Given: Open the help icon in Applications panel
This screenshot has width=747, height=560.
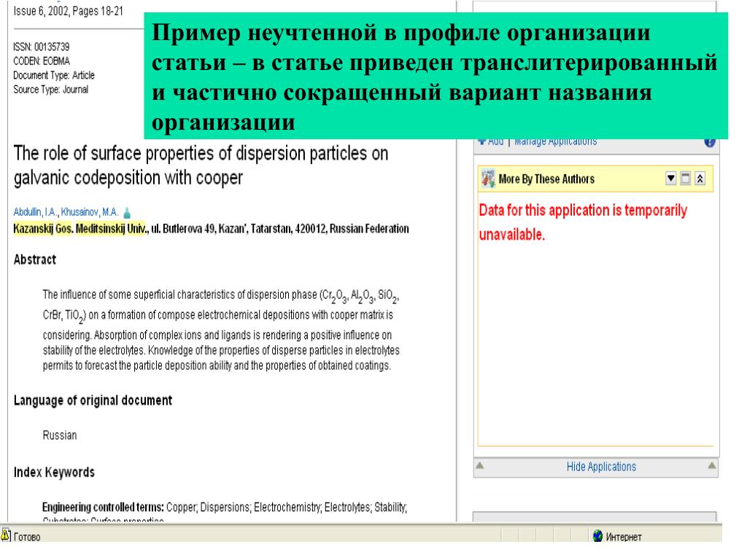Looking at the screenshot, I should coord(711,141).
